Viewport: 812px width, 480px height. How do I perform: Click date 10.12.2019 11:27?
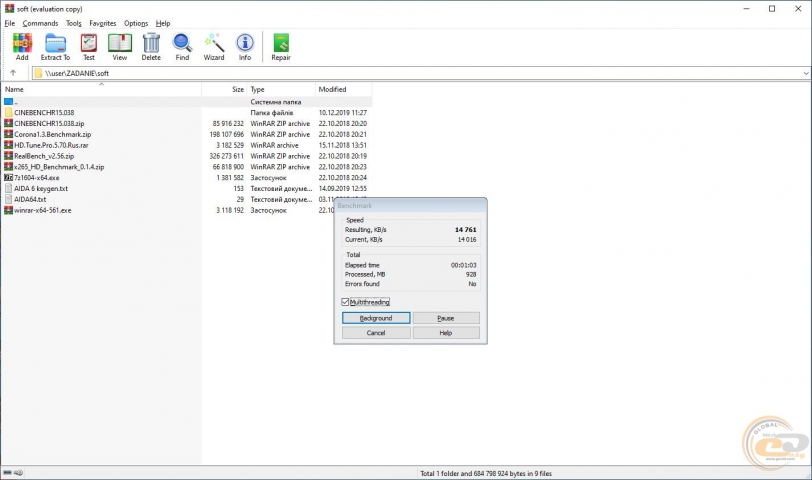(343, 112)
